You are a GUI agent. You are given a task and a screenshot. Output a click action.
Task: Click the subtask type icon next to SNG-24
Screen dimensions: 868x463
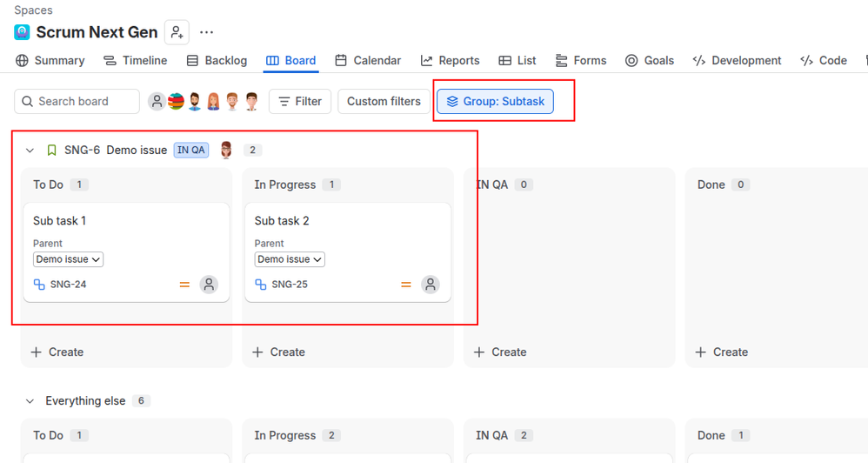(39, 285)
